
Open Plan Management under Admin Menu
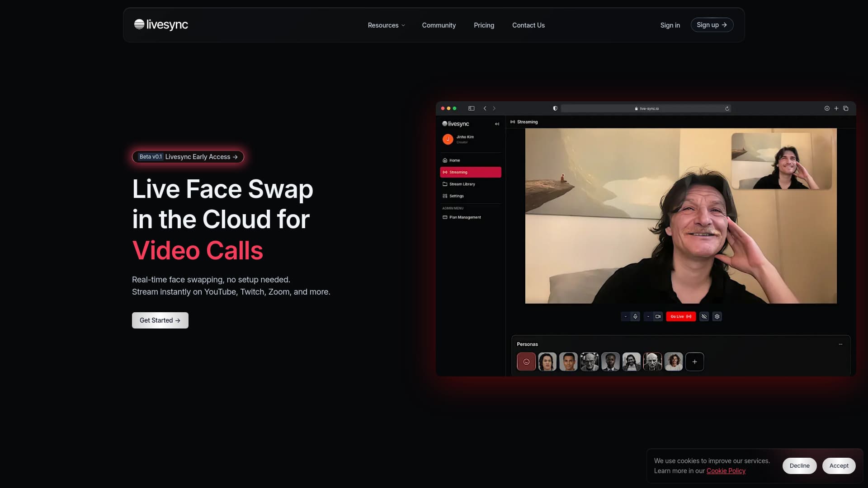[465, 217]
